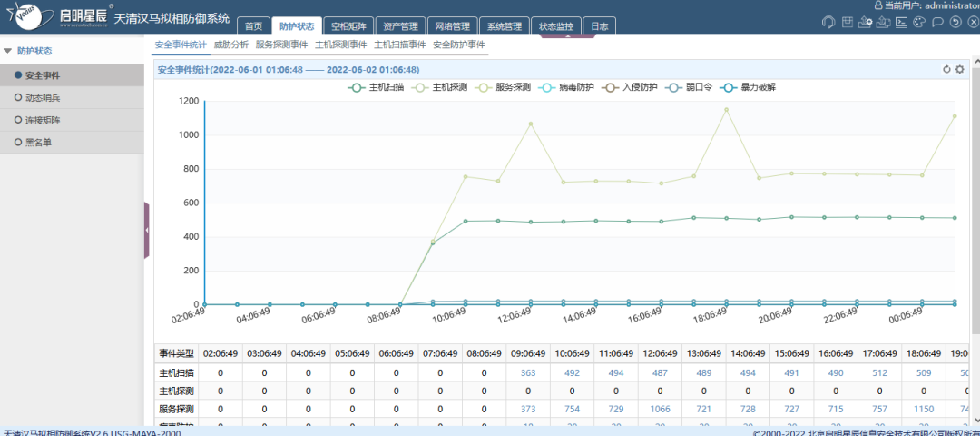Switch to the 状态监控 main tab
The image size is (980, 436).
coord(555,26)
